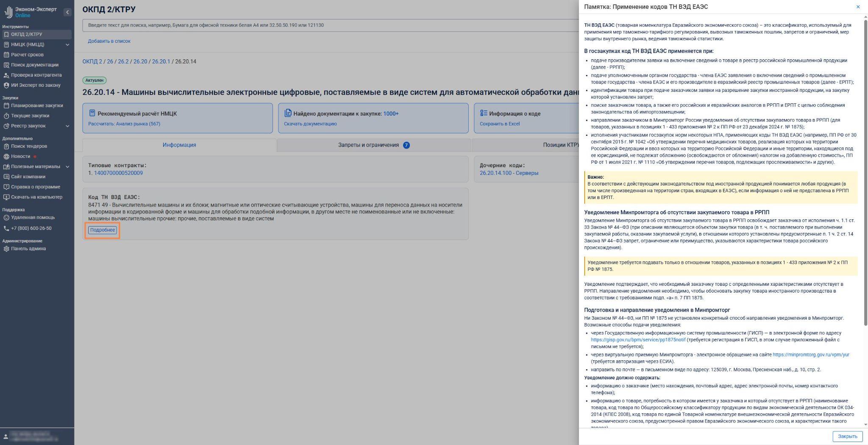Select the Информация tab
The height and width of the screenshot is (445, 868).
click(179, 145)
